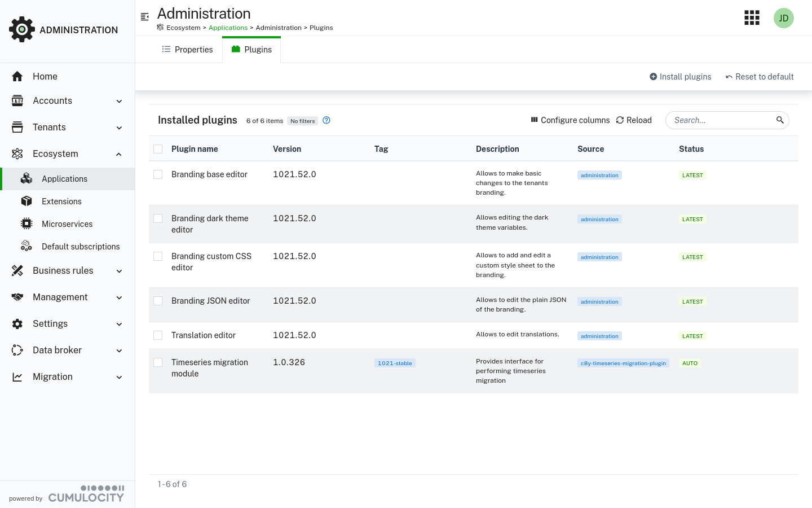Viewport: 812px width, 508px height.
Task: Focus the plugin Search field
Action: [x=722, y=120]
